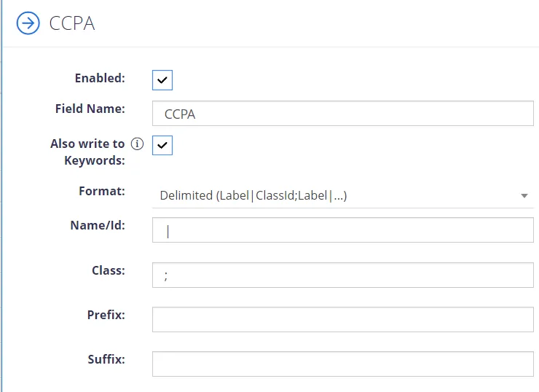Viewport: 539px width, 392px height.
Task: Open the Format dropdown via its arrow
Action: pos(524,196)
